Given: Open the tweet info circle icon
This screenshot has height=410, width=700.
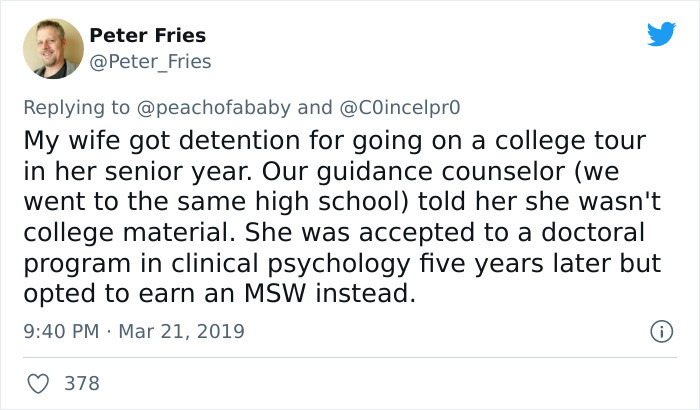Looking at the screenshot, I should pyautogui.click(x=659, y=330).
